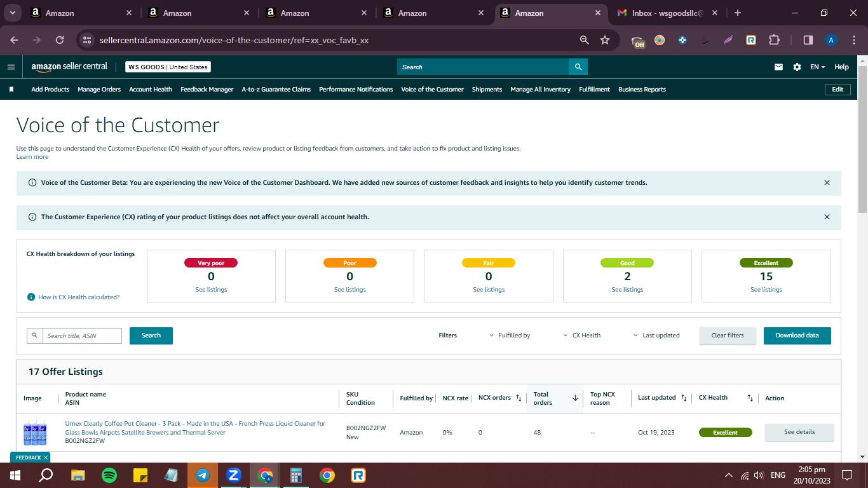Open the Chrome profile avatar A

pos(831,40)
